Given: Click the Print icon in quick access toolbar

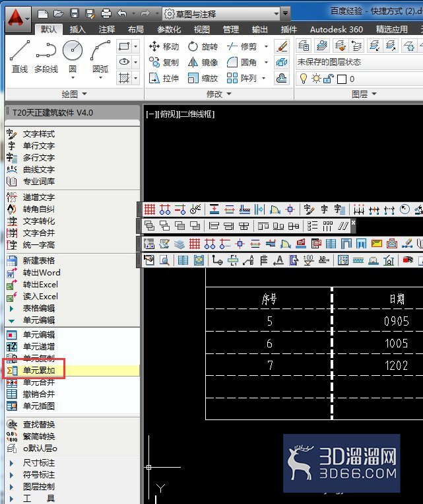Looking at the screenshot, I should point(106,13).
